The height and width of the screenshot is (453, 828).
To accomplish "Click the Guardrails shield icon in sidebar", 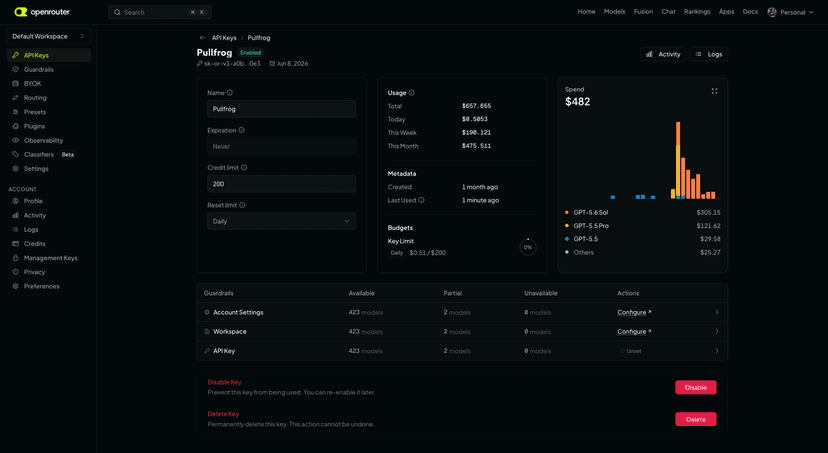I will [15, 69].
